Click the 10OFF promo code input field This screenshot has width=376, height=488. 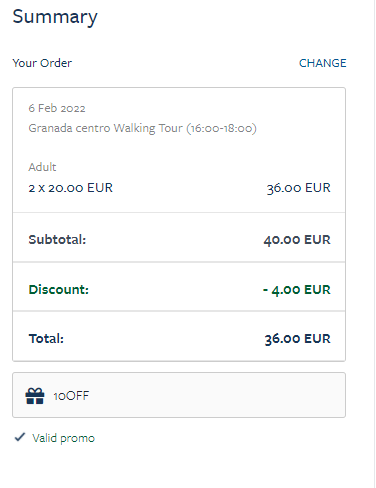pos(179,395)
